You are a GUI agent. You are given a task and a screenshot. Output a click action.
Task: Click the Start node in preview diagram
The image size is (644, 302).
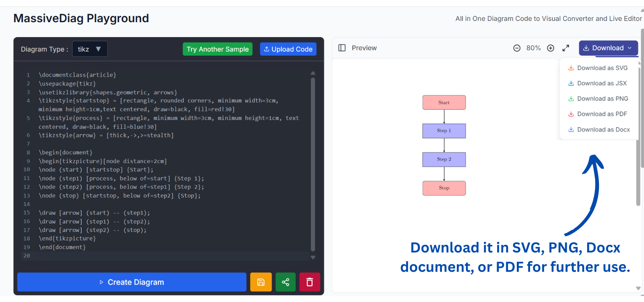coord(444,102)
